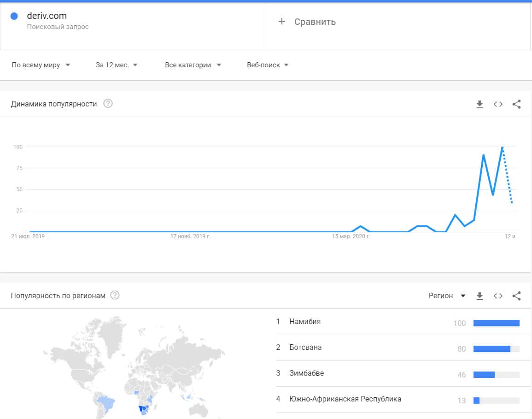Click the plus icon to add comparison
Image resolution: width=532 pixels, height=419 pixels.
point(282,22)
